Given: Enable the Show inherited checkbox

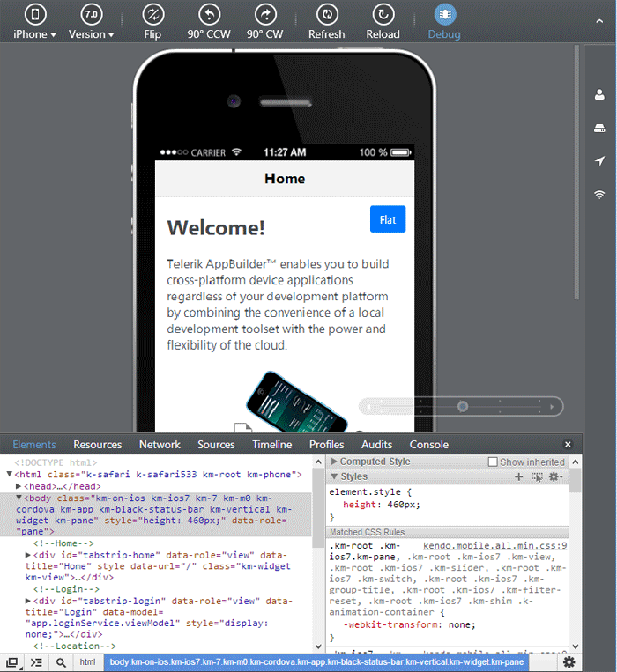Looking at the screenshot, I should (493, 462).
